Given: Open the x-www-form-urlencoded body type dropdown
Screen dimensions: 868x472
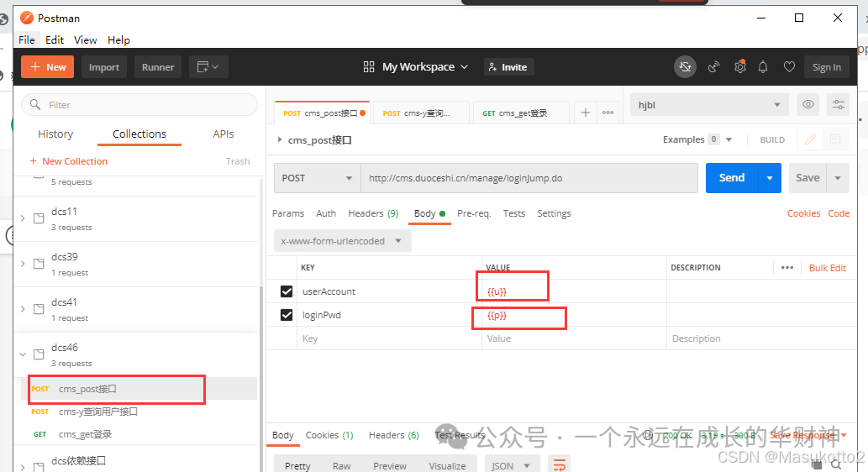Looking at the screenshot, I should tap(342, 241).
